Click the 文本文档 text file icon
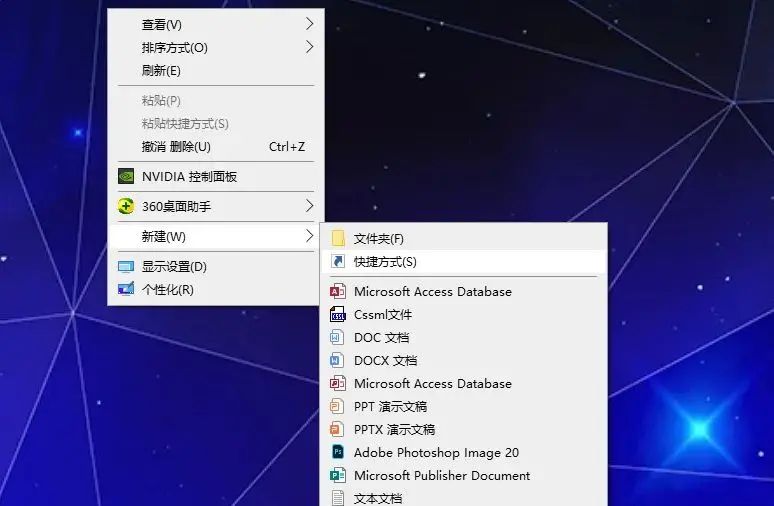774x506 pixels. coord(338,498)
